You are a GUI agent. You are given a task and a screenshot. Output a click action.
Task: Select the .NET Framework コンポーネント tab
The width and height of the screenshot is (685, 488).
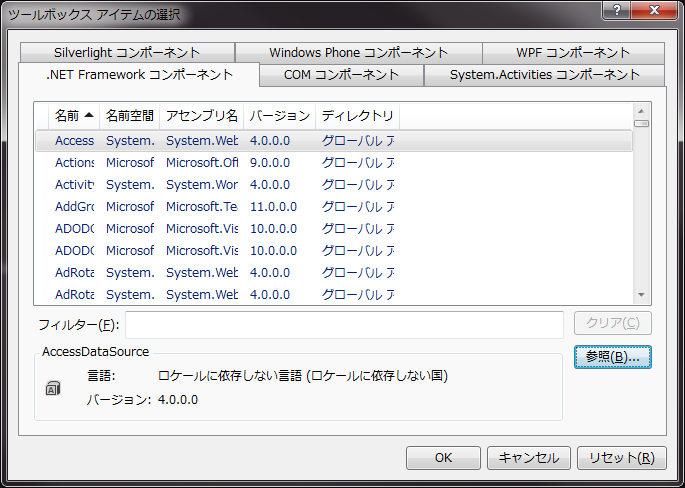pos(139,75)
